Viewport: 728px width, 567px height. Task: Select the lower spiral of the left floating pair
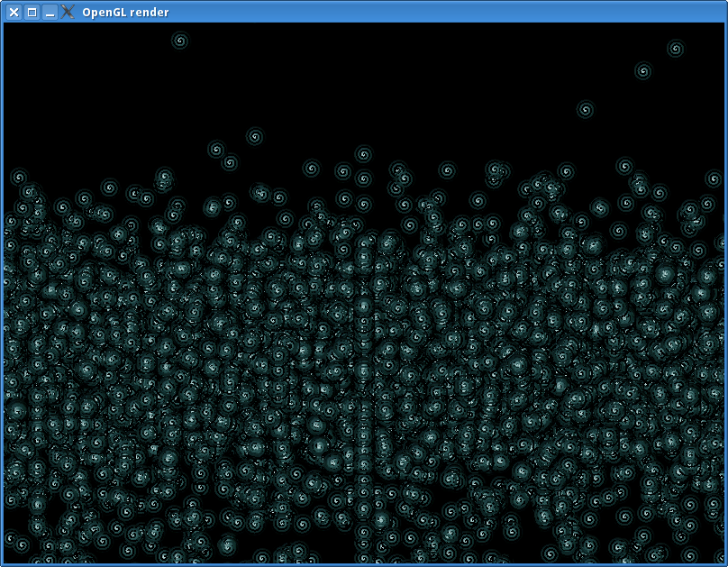point(230,162)
